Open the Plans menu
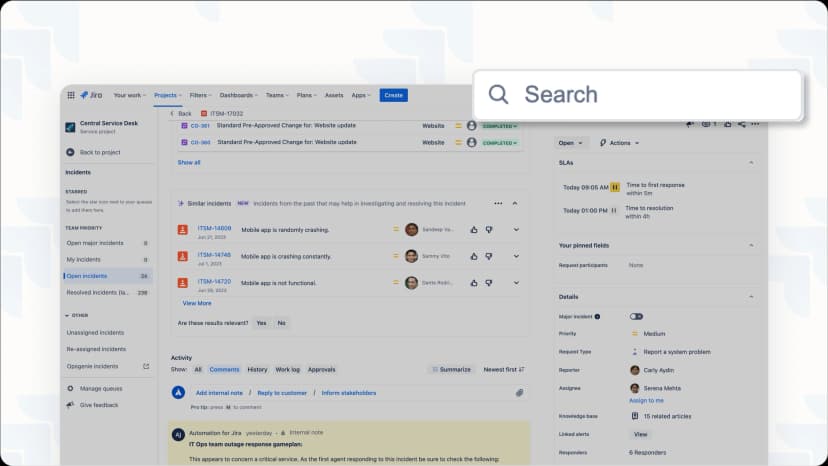The height and width of the screenshot is (466, 828). (x=306, y=95)
